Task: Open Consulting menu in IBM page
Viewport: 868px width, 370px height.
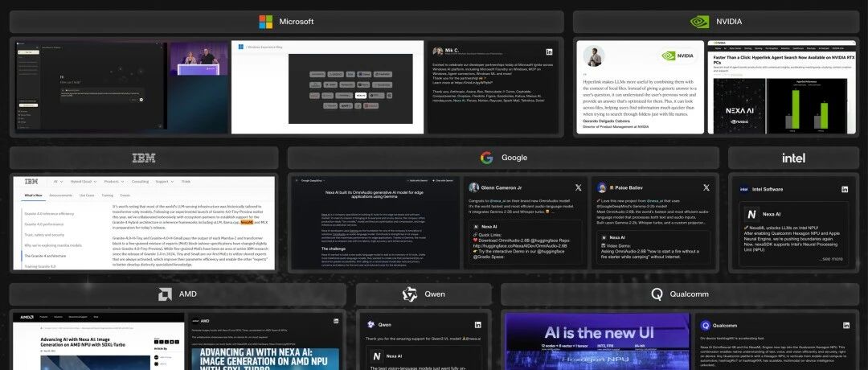Action: [x=140, y=181]
